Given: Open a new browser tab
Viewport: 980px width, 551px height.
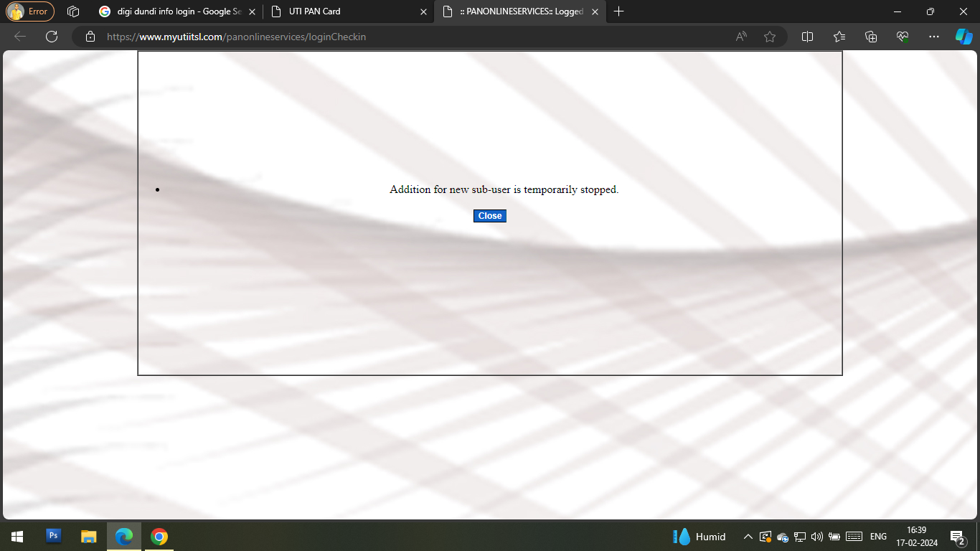Looking at the screenshot, I should coord(619,11).
